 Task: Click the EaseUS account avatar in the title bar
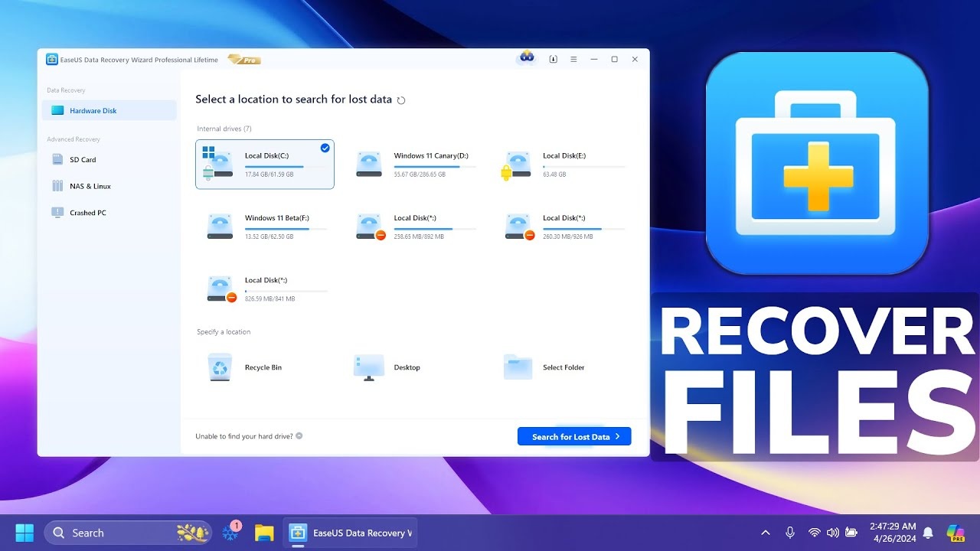coord(526,58)
